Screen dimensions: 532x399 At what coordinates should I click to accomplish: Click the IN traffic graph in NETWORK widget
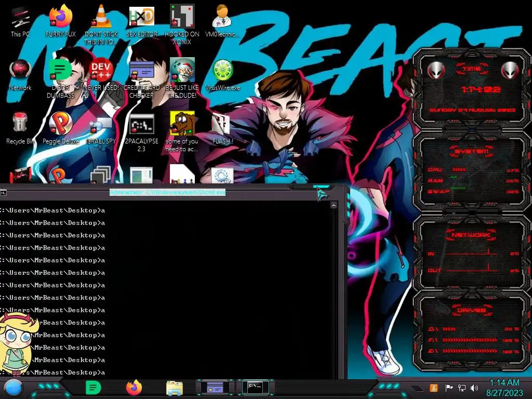[x=472, y=252]
